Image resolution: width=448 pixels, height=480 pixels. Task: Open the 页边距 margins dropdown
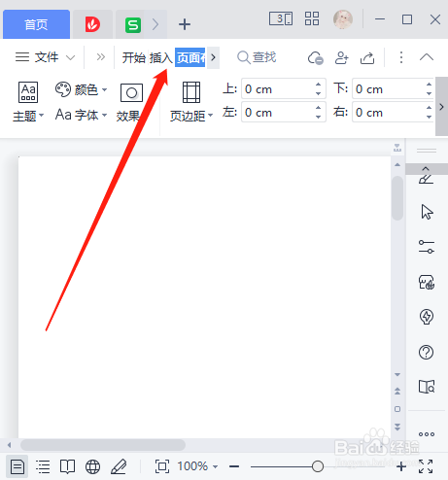click(191, 102)
